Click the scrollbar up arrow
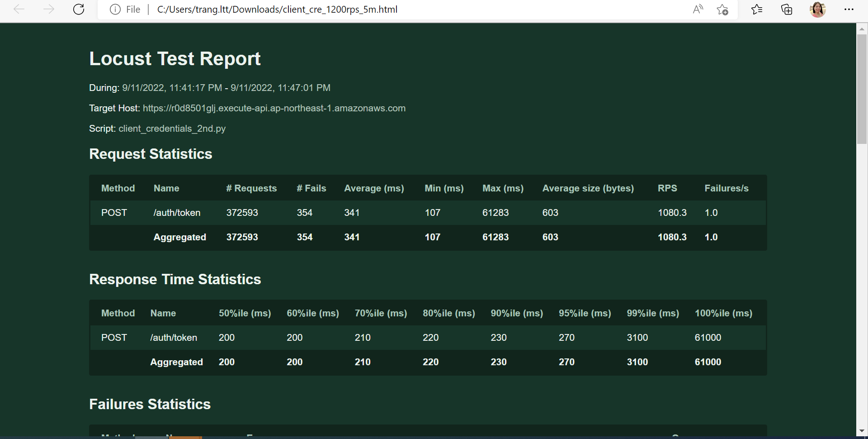Image resolution: width=868 pixels, height=439 pixels. 862,29
